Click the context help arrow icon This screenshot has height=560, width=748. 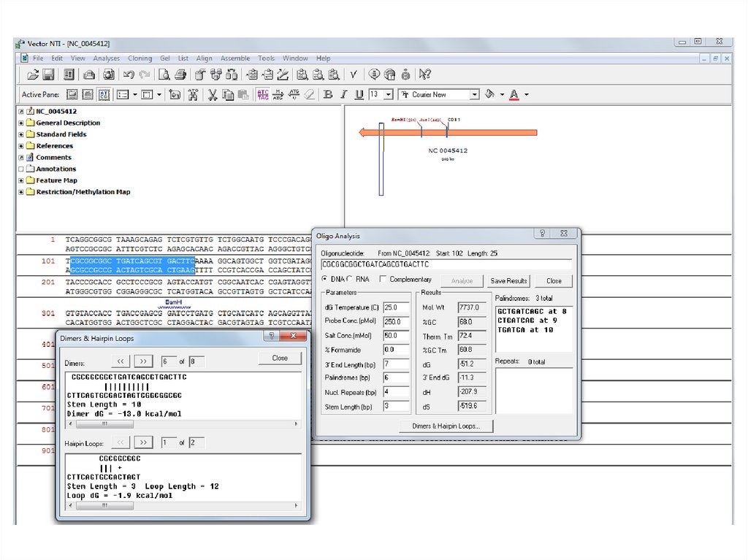pos(425,74)
